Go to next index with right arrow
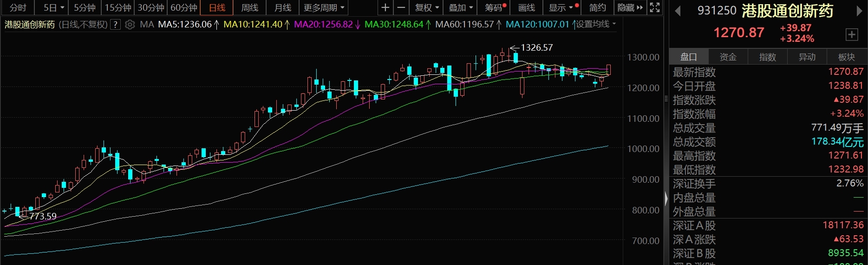This screenshot has width=868, height=265. (x=859, y=11)
